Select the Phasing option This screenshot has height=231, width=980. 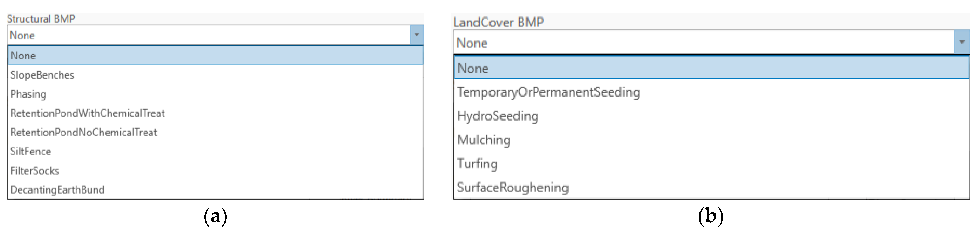(28, 94)
